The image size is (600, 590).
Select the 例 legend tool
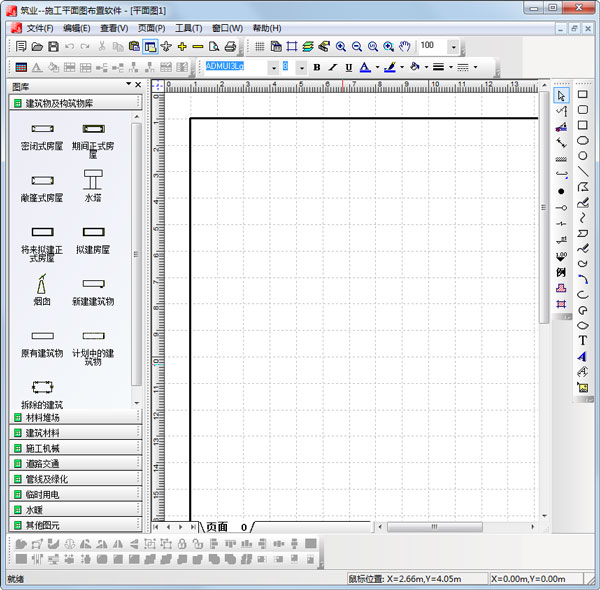(561, 272)
